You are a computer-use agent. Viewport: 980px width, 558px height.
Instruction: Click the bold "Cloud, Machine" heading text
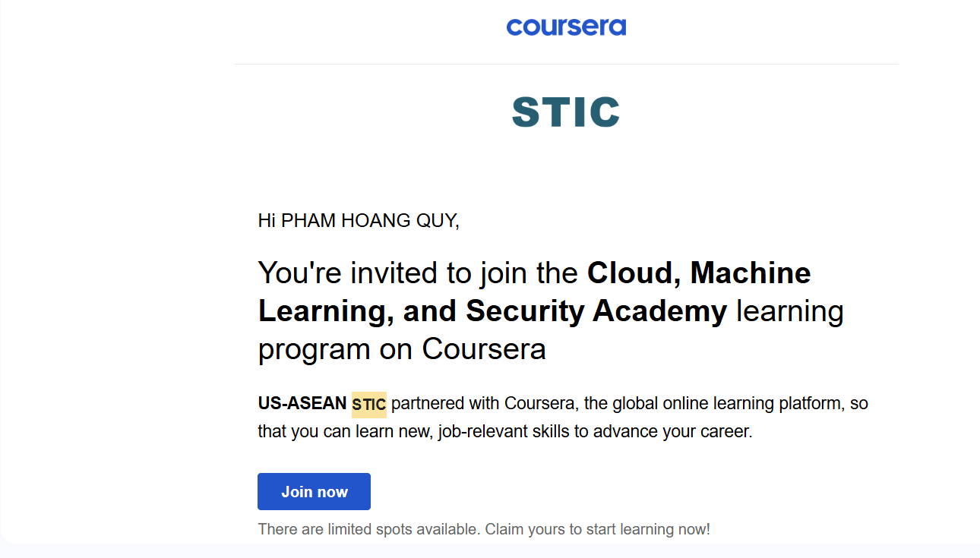(x=699, y=273)
